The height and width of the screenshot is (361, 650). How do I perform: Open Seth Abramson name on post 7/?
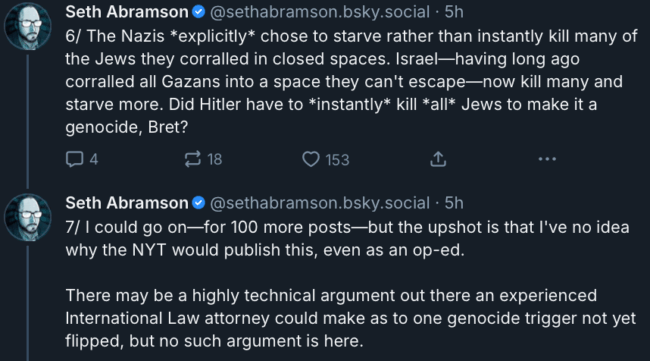pos(127,203)
